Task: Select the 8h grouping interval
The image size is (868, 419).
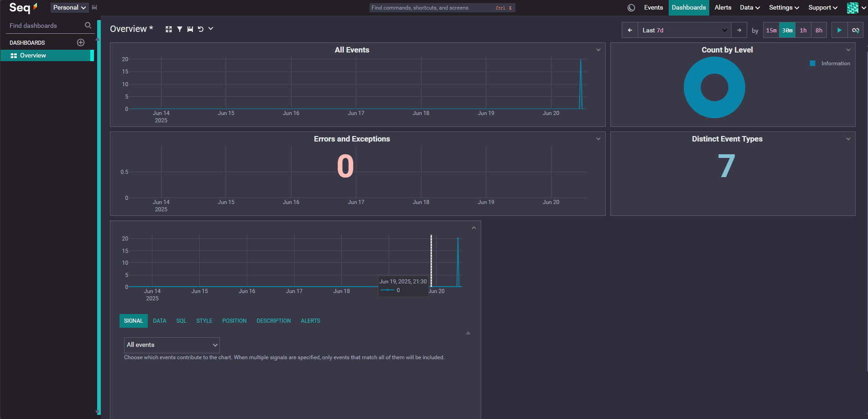Action: 819,30
